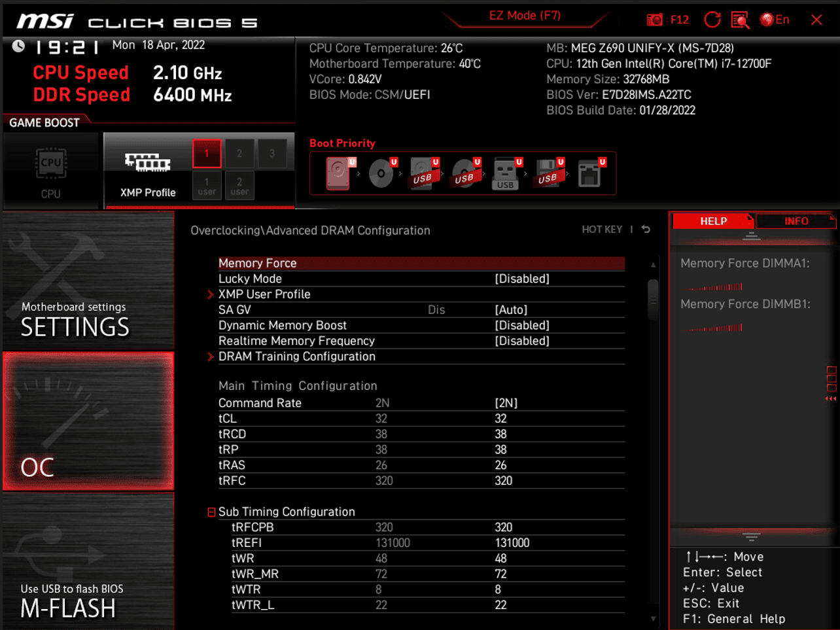Click the Memory Force DIMMA1 level bar
The height and width of the screenshot is (630, 840).
(x=714, y=287)
